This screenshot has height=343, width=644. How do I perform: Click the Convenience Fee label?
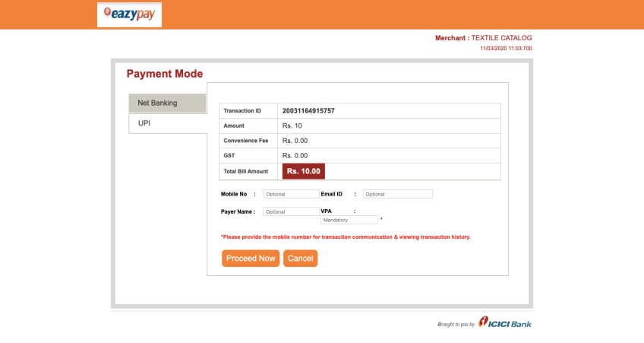click(245, 141)
